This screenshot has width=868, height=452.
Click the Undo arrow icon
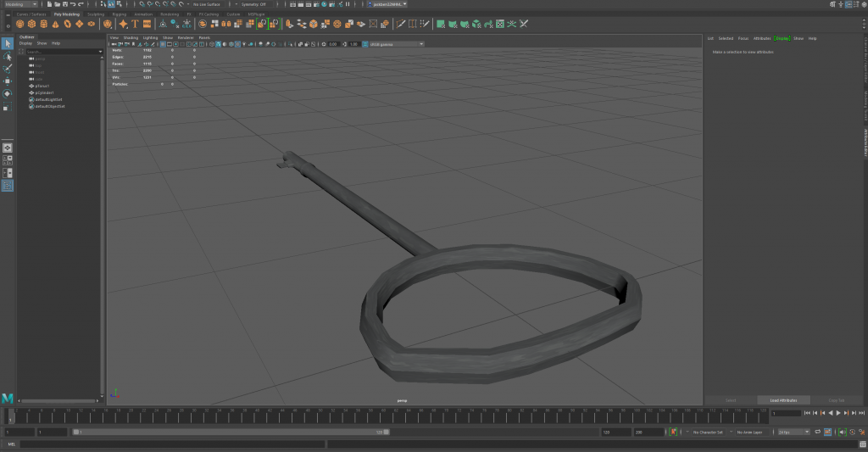pyautogui.click(x=71, y=4)
